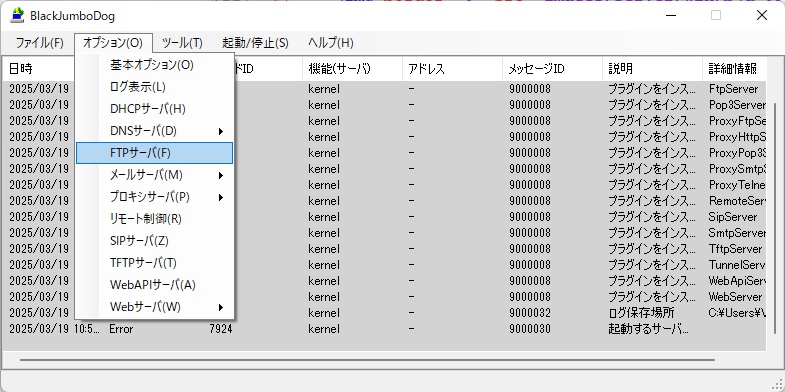This screenshot has width=785, height=392.
Task: Select FTPサーバ(F) menu entry
Action: pyautogui.click(x=154, y=153)
